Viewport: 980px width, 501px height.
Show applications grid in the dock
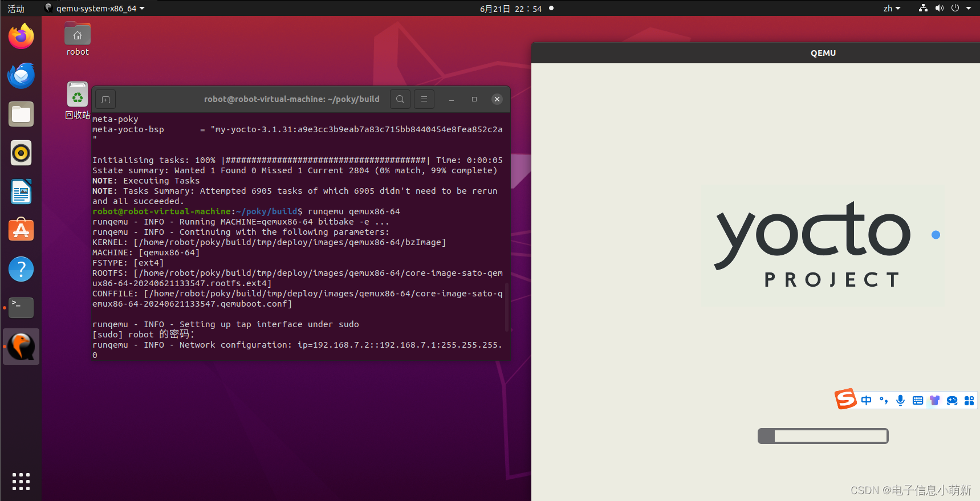[21, 482]
